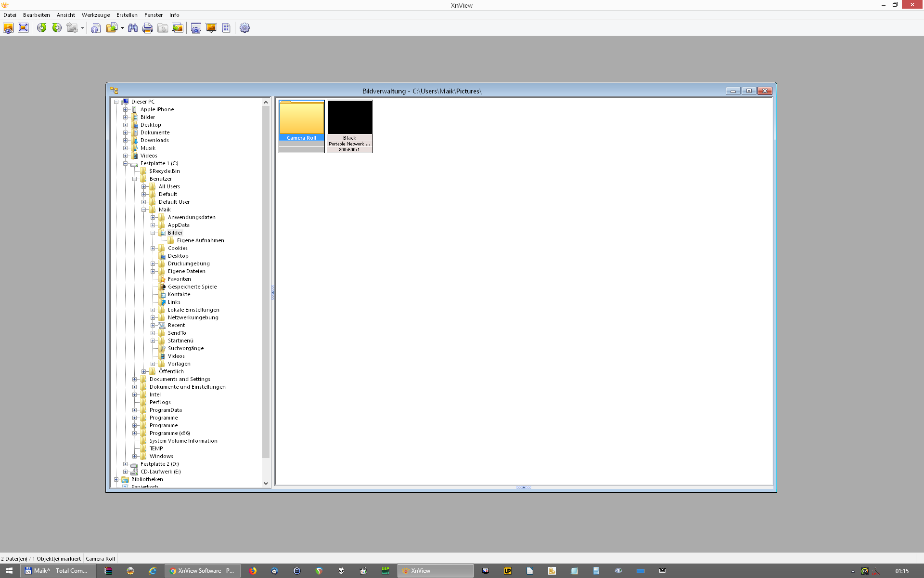This screenshot has width=924, height=578.
Task: Click the screen capture camera icon
Action: (196, 28)
